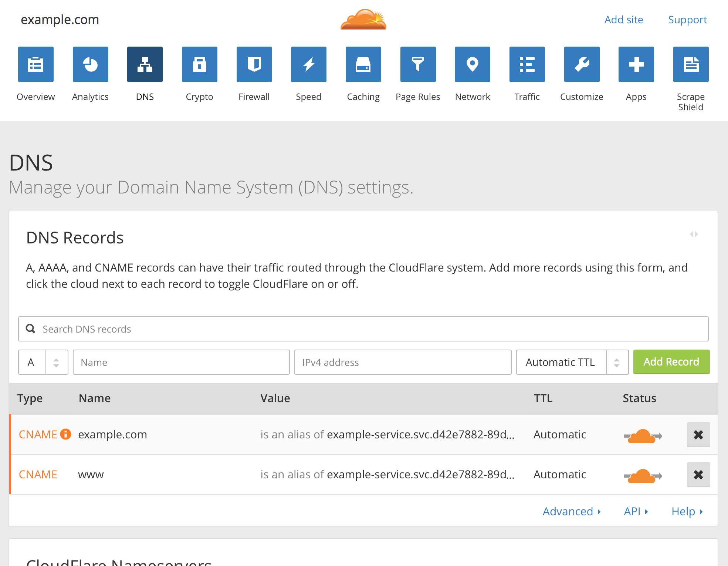Click the TTL column header

(x=543, y=398)
